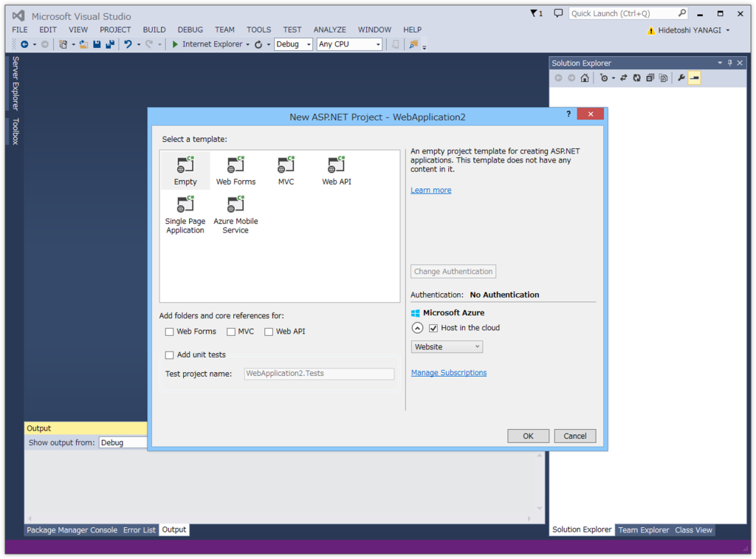Open the PROJECT menu

pyautogui.click(x=115, y=30)
